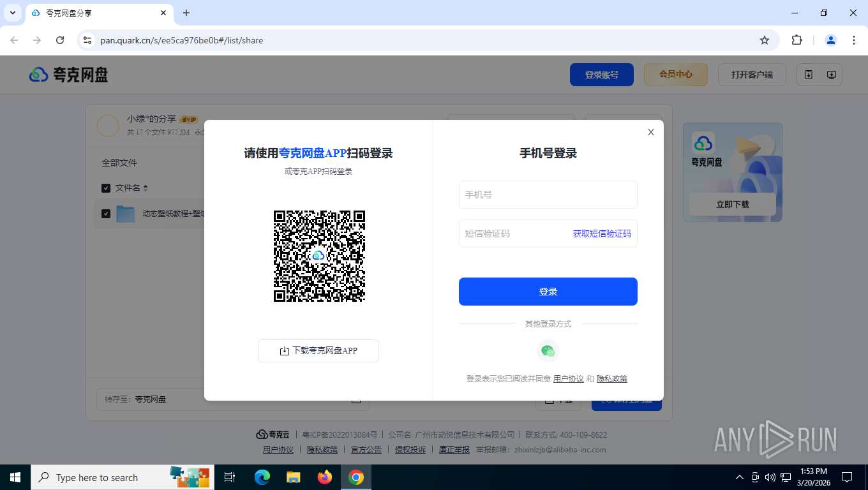The image size is (868, 490).
Task: Click 立即下载 on the promo card
Action: 732,204
